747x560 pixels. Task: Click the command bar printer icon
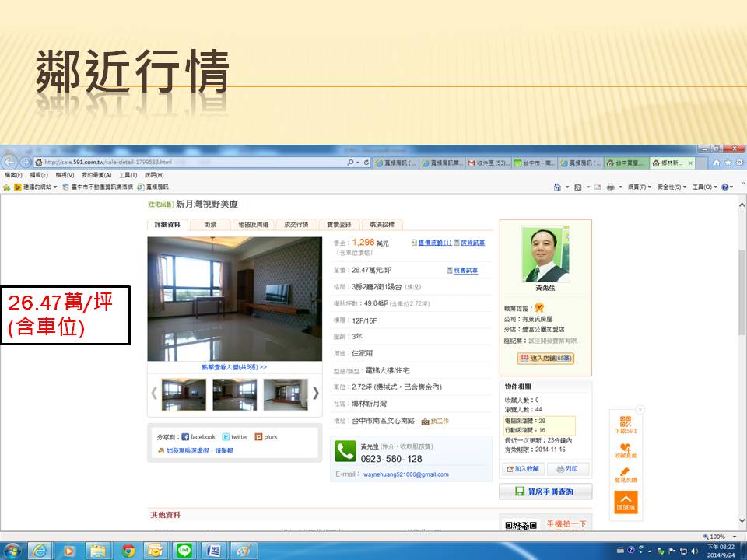(610, 187)
